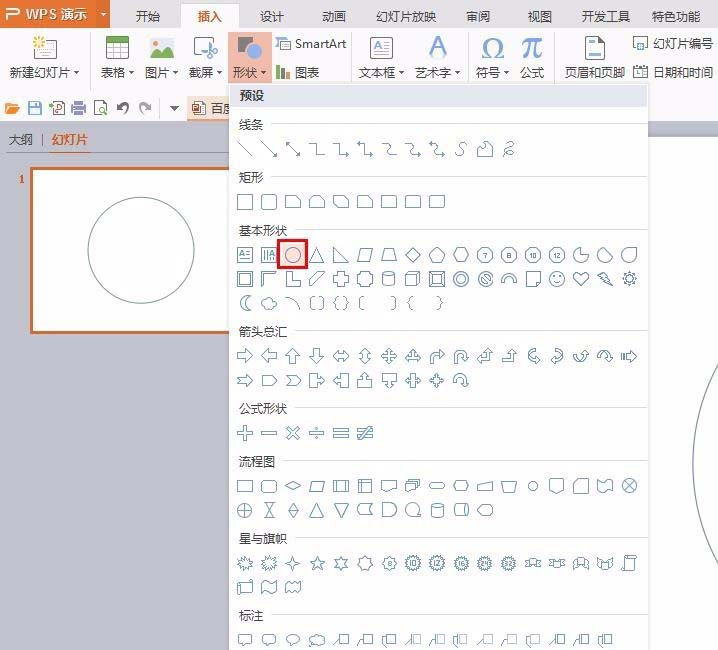Switch to the 开始 ribbon tab
718x650 pixels.
[147, 17]
